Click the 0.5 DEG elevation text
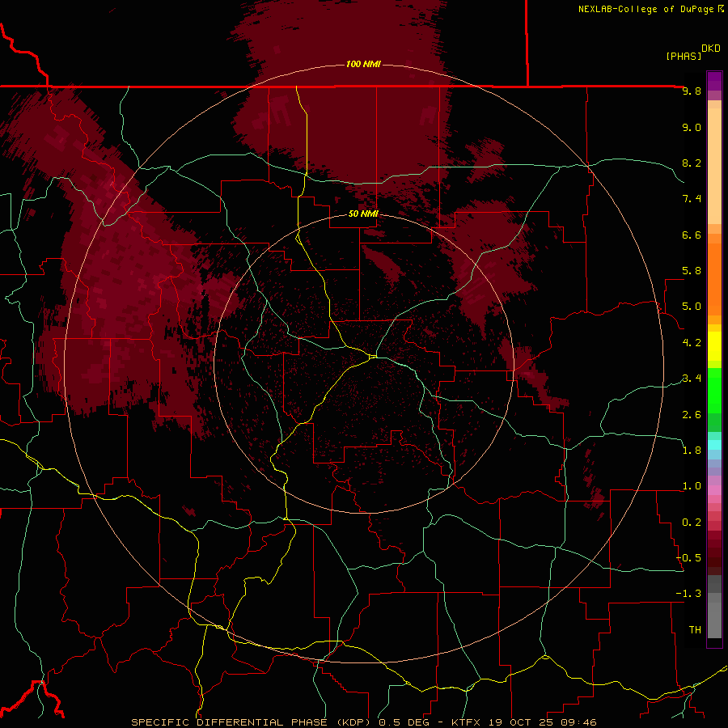728x728 pixels. [x=406, y=722]
